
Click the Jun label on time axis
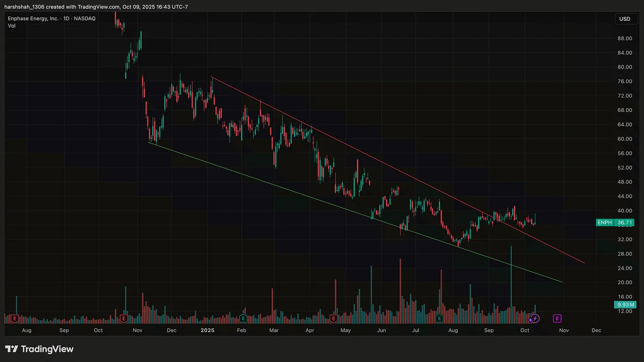coord(381,330)
